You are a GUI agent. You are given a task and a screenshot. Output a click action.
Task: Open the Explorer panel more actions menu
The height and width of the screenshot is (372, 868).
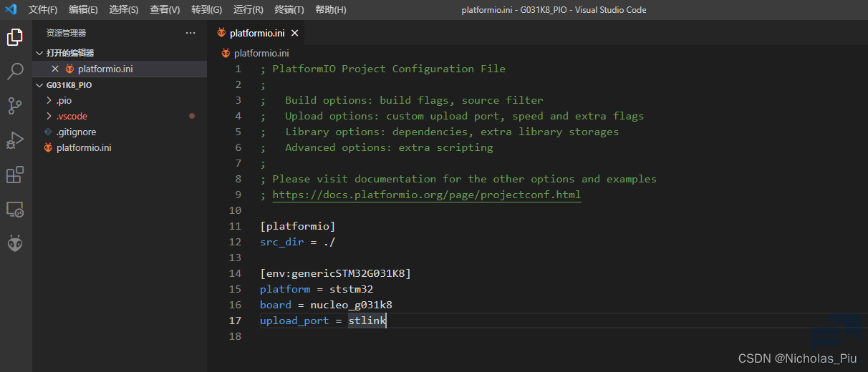191,33
